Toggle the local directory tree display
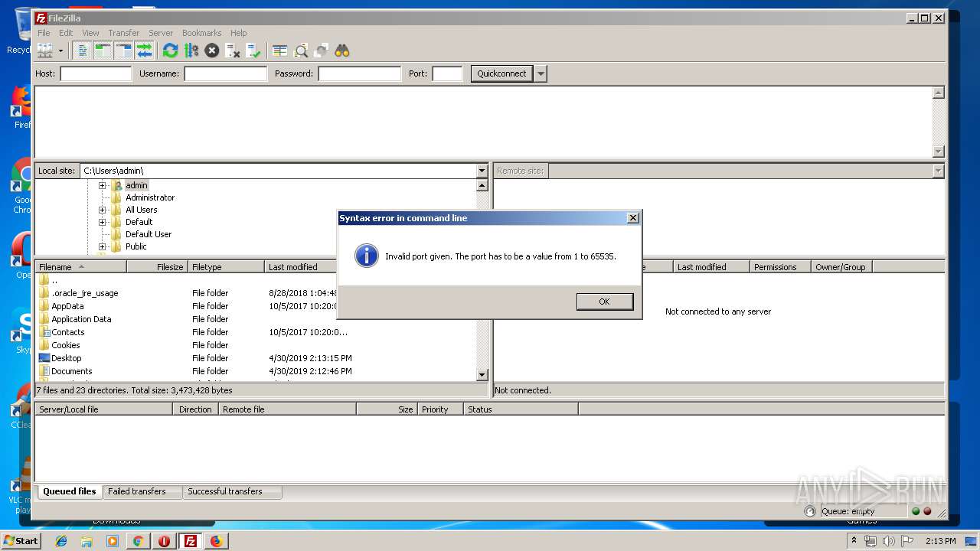Viewport: 980px width, 551px height. click(x=103, y=51)
